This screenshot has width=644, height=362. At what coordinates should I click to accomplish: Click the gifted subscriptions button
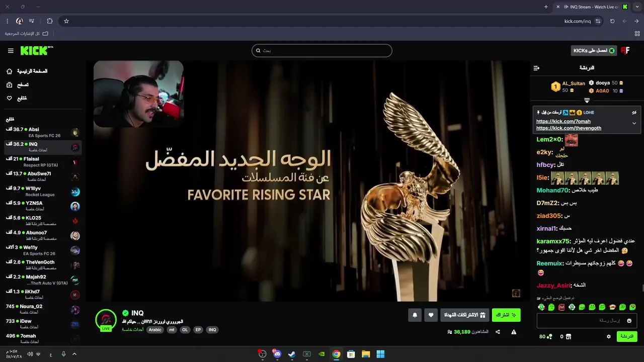click(x=465, y=315)
